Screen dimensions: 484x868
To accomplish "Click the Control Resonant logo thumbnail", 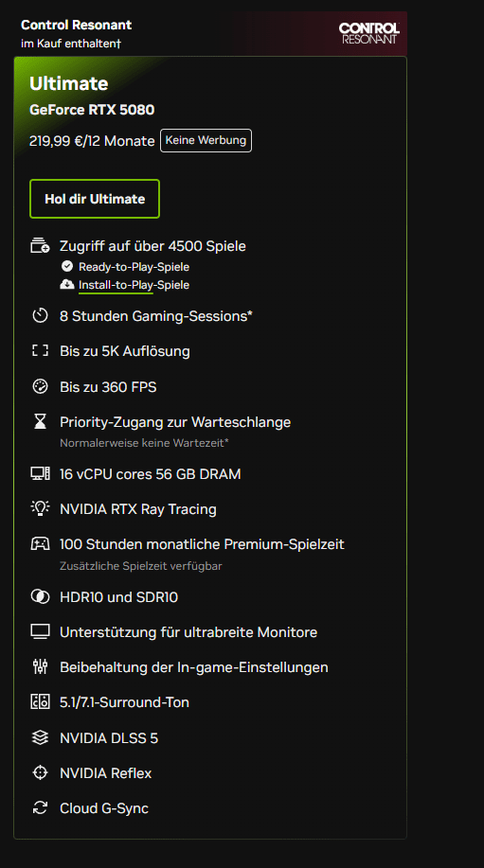I will 368,33.
